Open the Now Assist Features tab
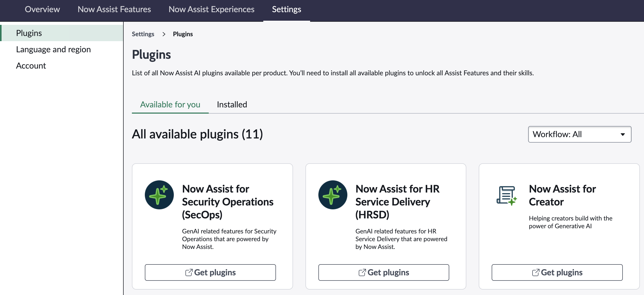The image size is (644, 295). [114, 9]
